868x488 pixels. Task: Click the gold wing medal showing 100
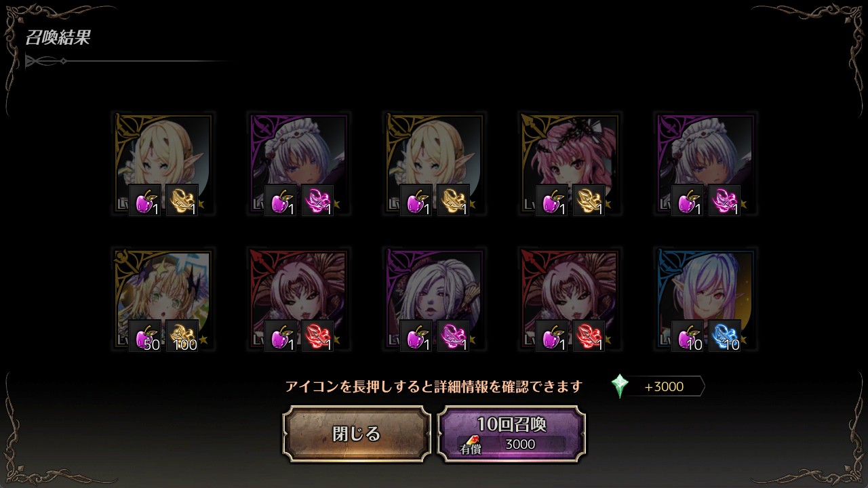click(x=182, y=335)
